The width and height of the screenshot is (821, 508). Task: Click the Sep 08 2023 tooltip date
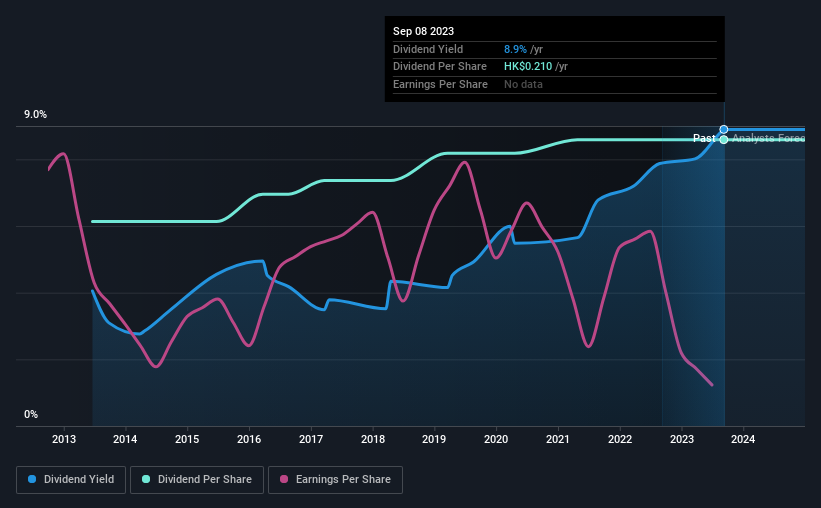[x=424, y=31]
